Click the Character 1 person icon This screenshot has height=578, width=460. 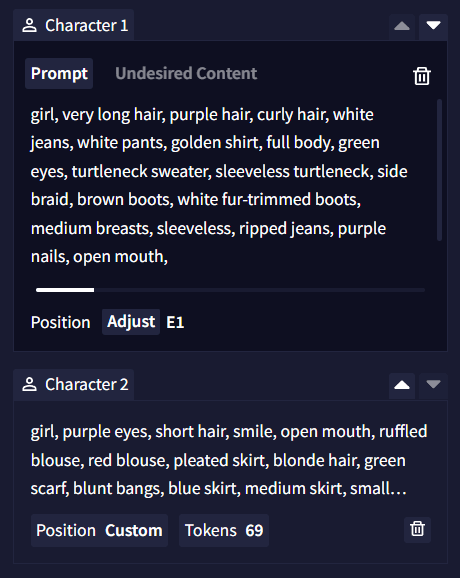[x=29, y=26]
